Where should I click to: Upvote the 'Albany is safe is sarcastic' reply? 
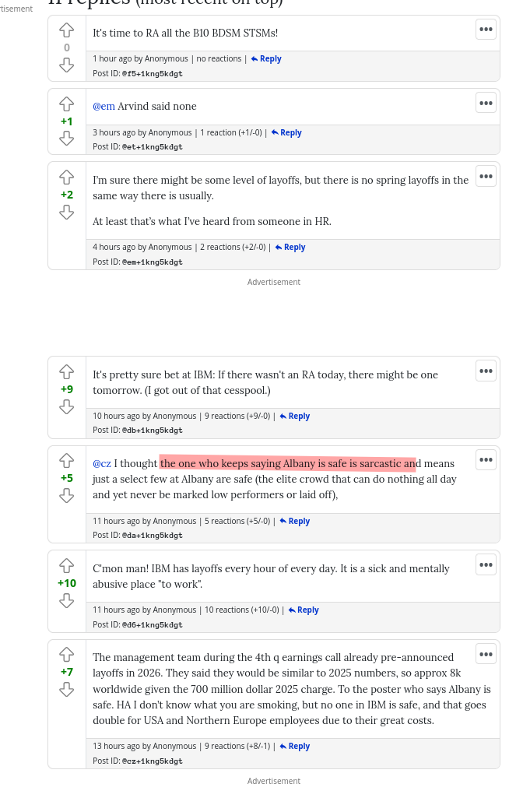coord(66,461)
